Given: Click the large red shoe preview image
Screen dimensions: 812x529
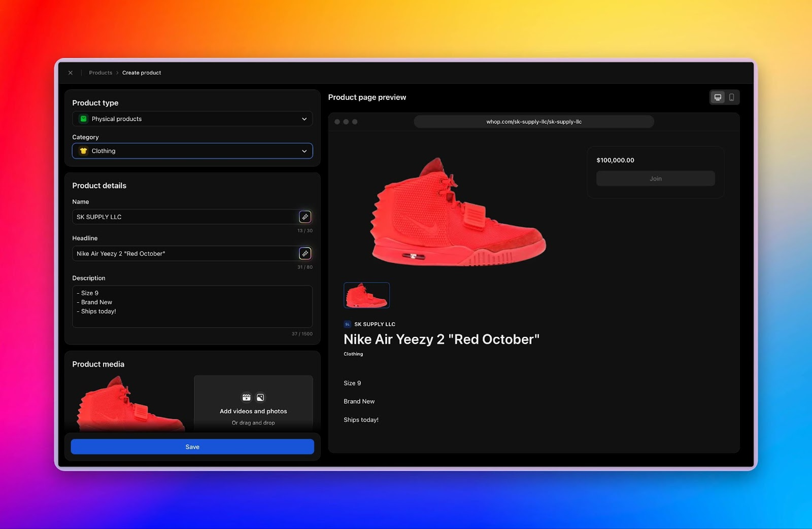Looking at the screenshot, I should point(459,212).
